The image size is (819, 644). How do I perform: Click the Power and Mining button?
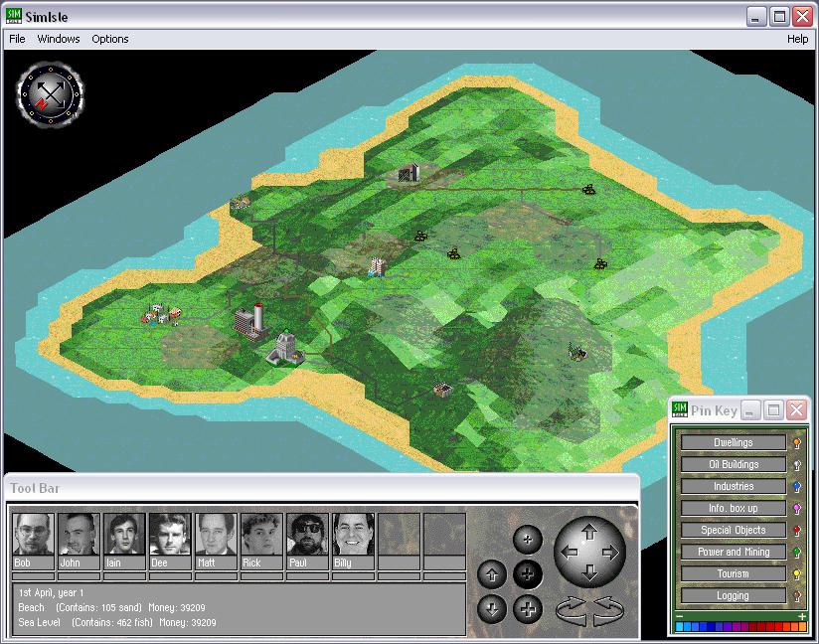click(x=734, y=553)
